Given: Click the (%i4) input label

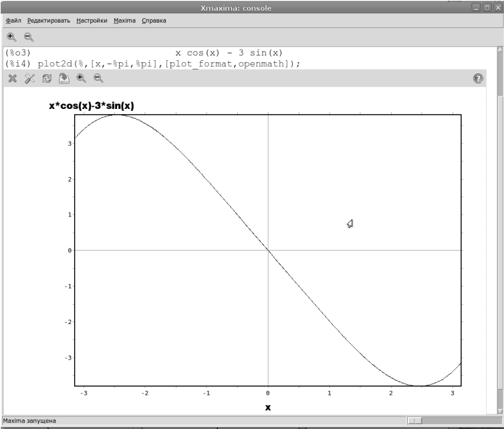Looking at the screenshot, I should (x=17, y=63).
